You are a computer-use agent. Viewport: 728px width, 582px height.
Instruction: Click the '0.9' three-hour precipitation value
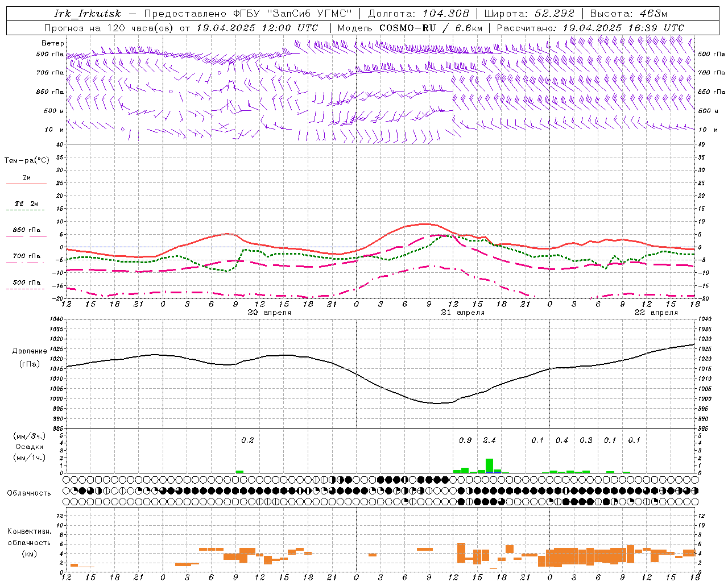pos(465,440)
